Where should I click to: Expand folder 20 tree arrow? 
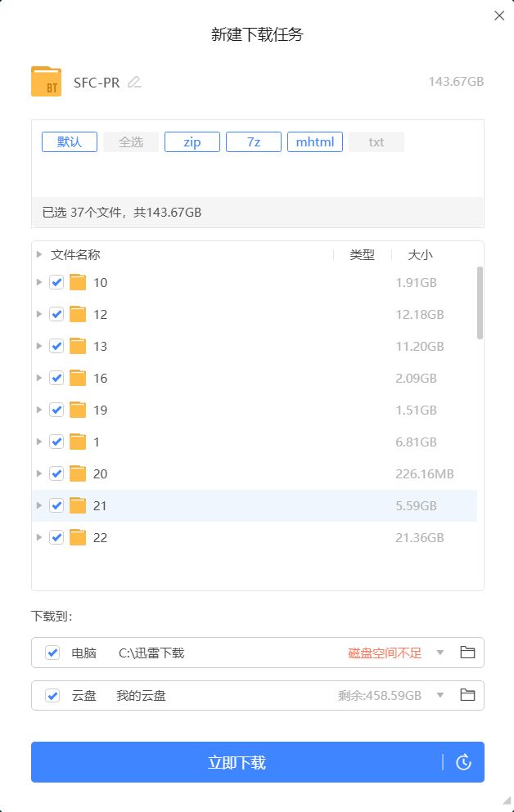click(38, 473)
